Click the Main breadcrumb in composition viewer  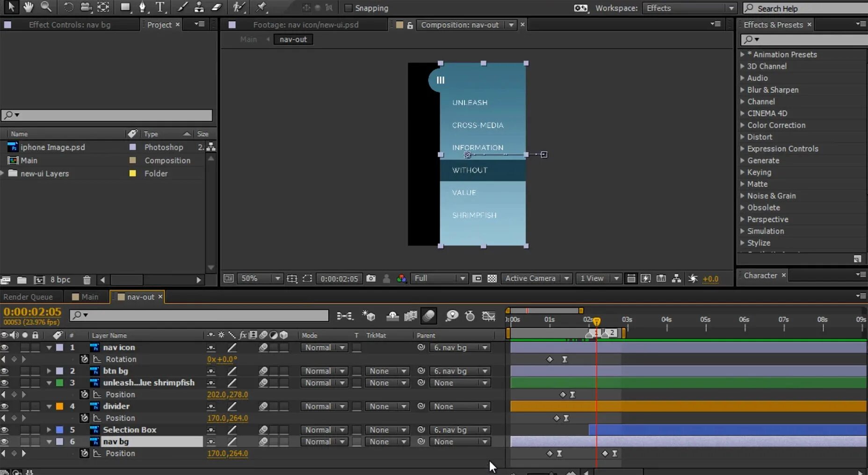[248, 39]
